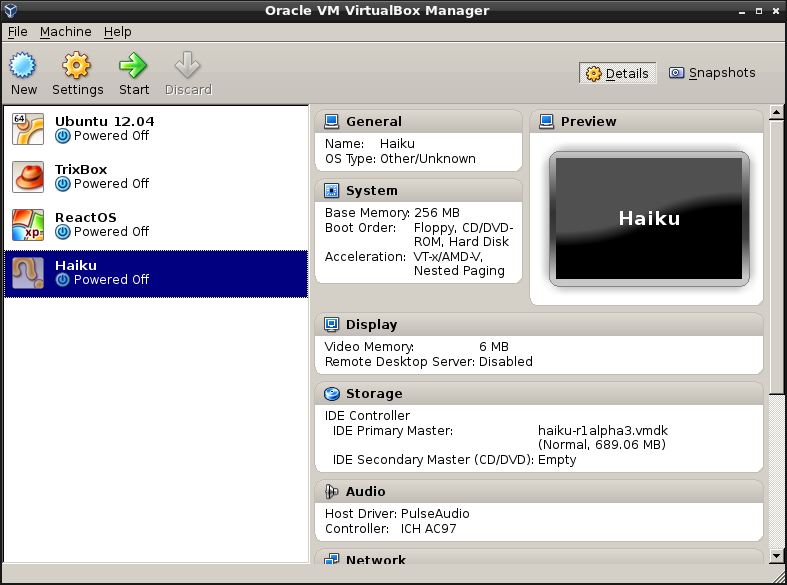Click the Ubuntu 12.04 OS icon
Image resolution: width=787 pixels, height=585 pixels.
point(28,129)
